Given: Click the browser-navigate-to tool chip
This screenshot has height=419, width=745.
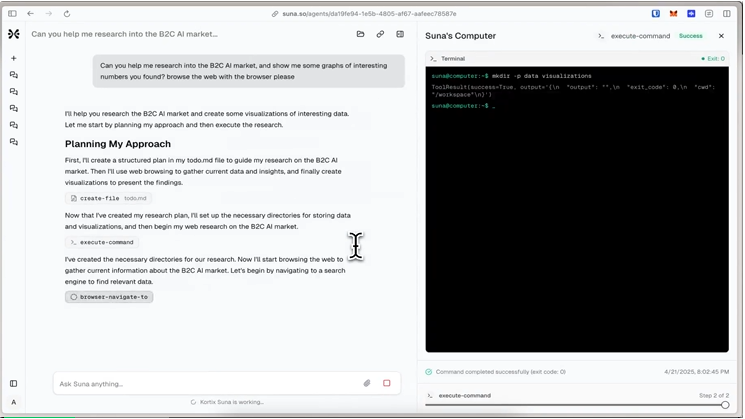Looking at the screenshot, I should coord(109,297).
